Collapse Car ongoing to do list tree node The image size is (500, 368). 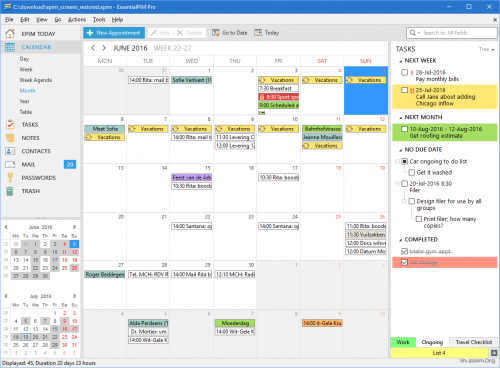(x=397, y=161)
